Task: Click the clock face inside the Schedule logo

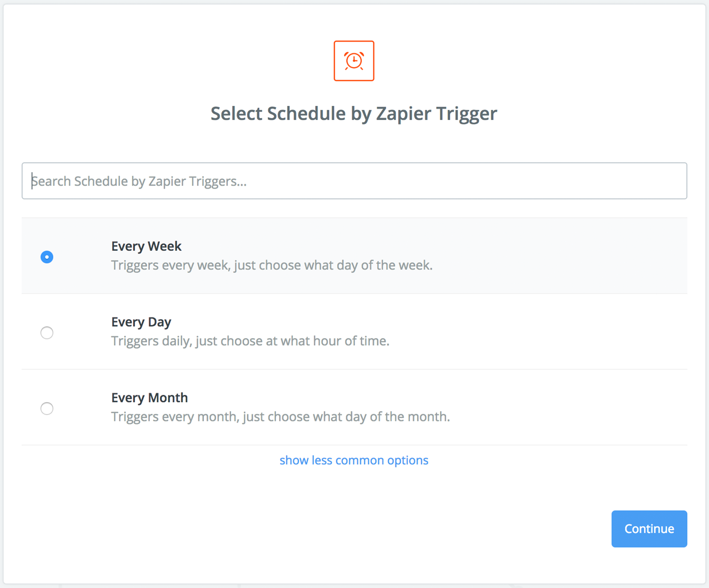Action: coord(354,60)
